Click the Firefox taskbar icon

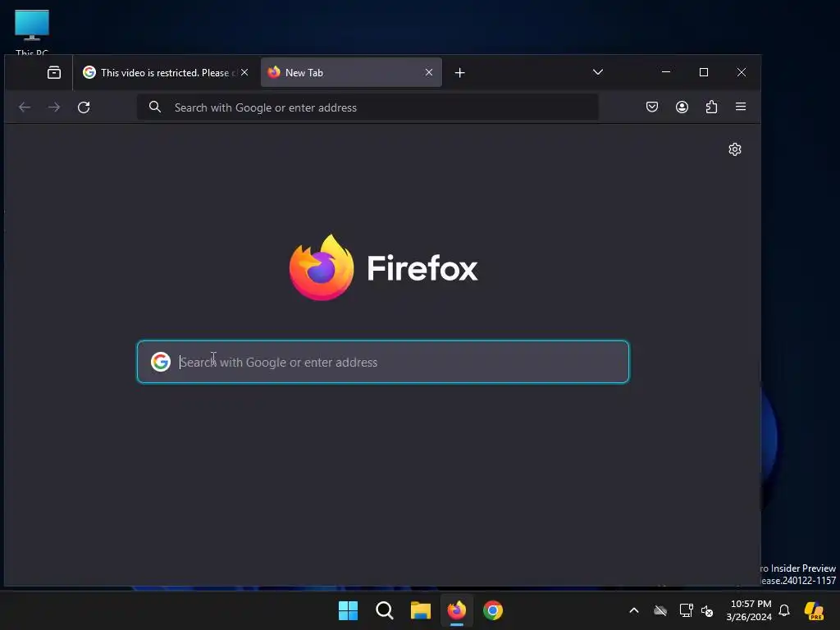[x=456, y=610]
